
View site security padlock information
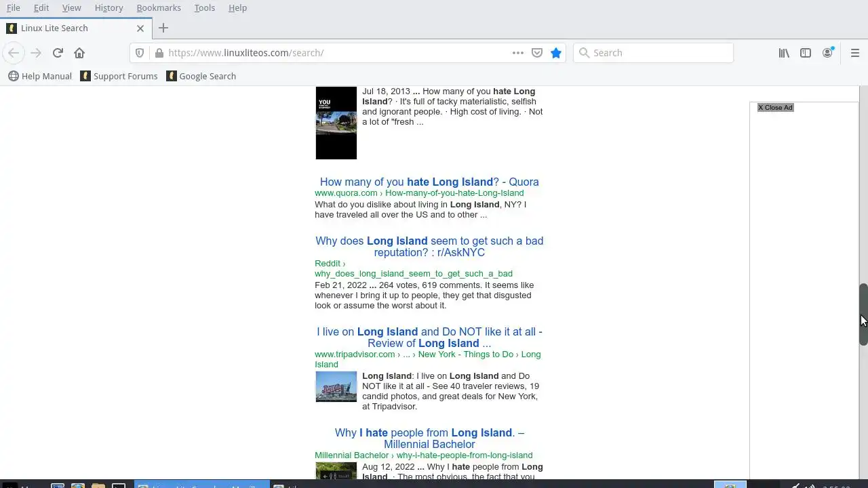[159, 53]
